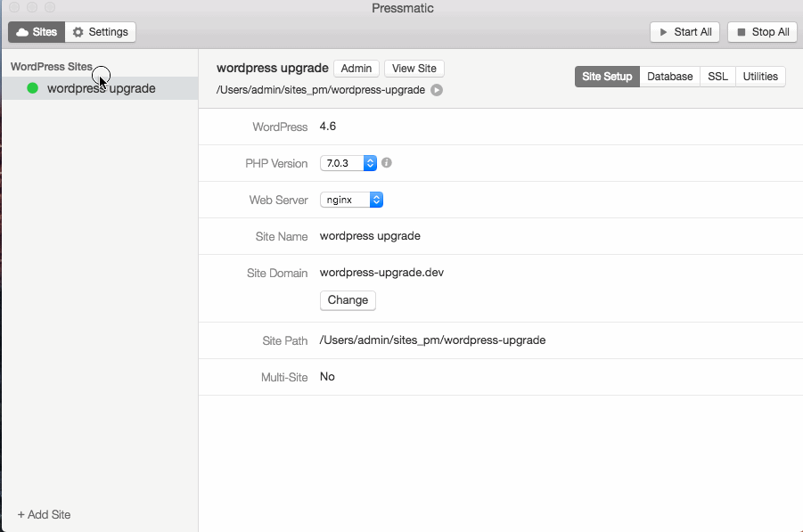Switch to the Sites view with cloud icon
The height and width of the screenshot is (532, 803).
pyautogui.click(x=37, y=32)
